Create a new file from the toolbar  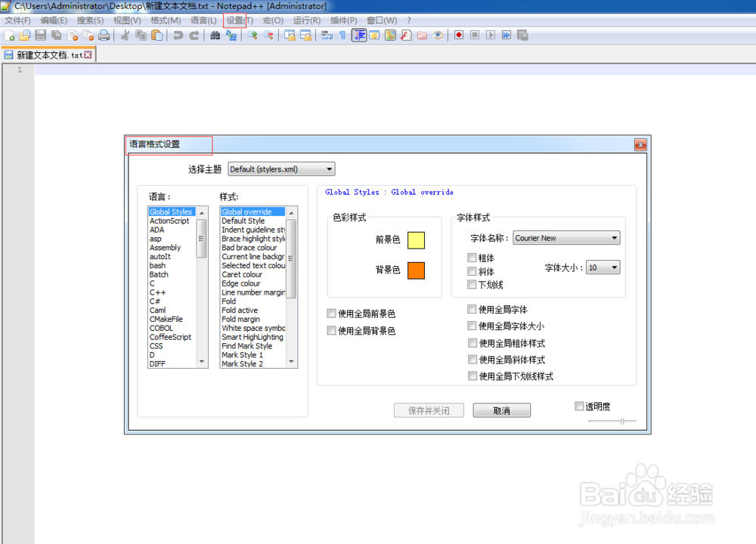(10, 35)
